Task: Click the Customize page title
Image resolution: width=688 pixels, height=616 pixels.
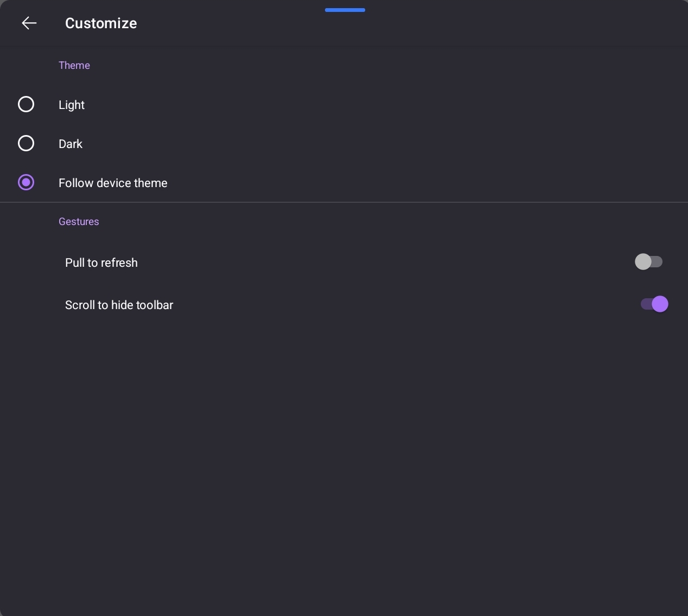Action: pyautogui.click(x=101, y=23)
